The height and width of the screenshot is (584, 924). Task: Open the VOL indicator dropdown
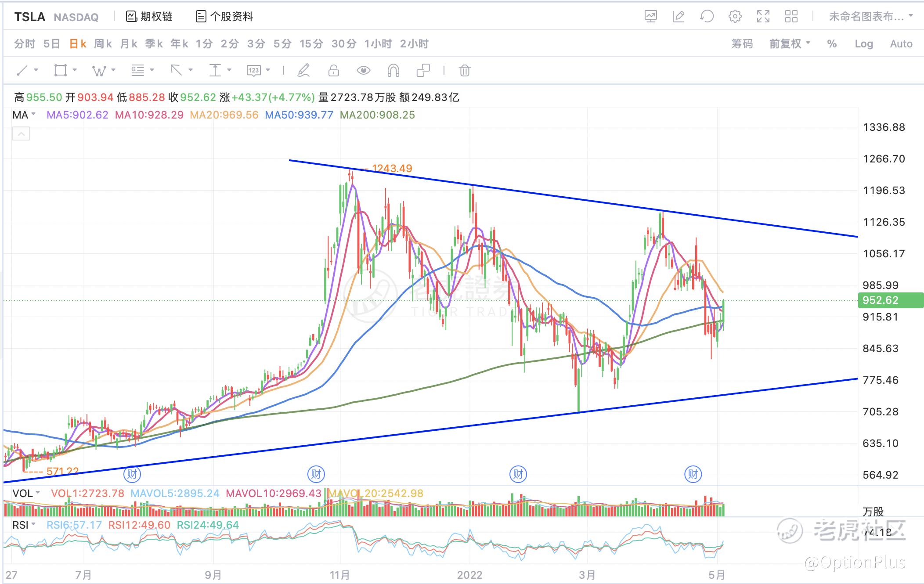(26, 494)
